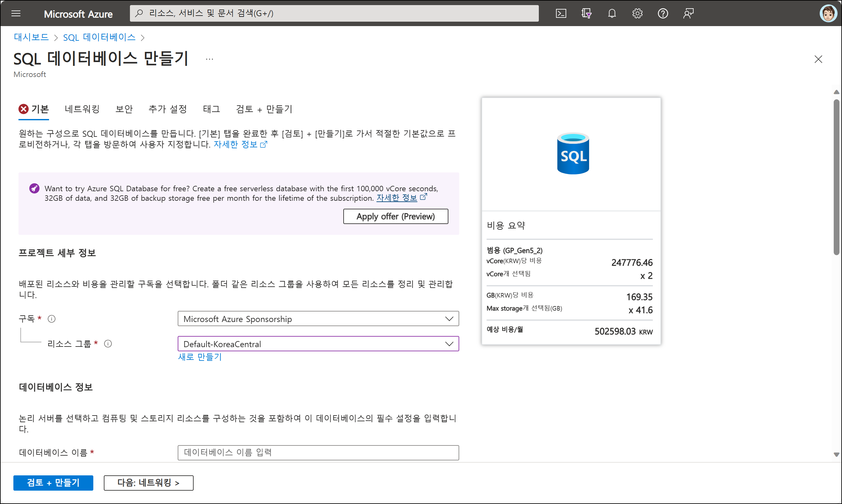Click the account avatar picture
842x504 pixels.
pos(828,14)
